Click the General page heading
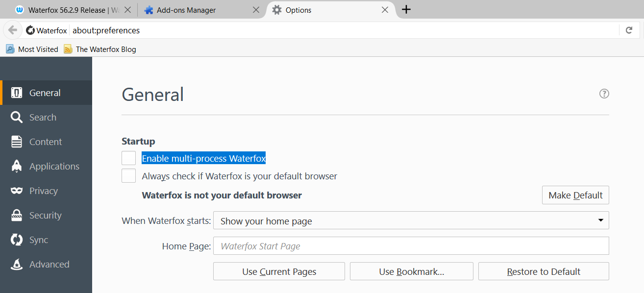This screenshot has height=293, width=644. pos(153,94)
